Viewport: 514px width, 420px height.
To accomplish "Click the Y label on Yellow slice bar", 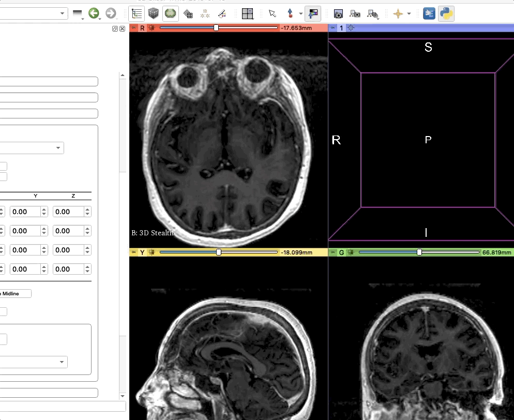I will (x=142, y=252).
